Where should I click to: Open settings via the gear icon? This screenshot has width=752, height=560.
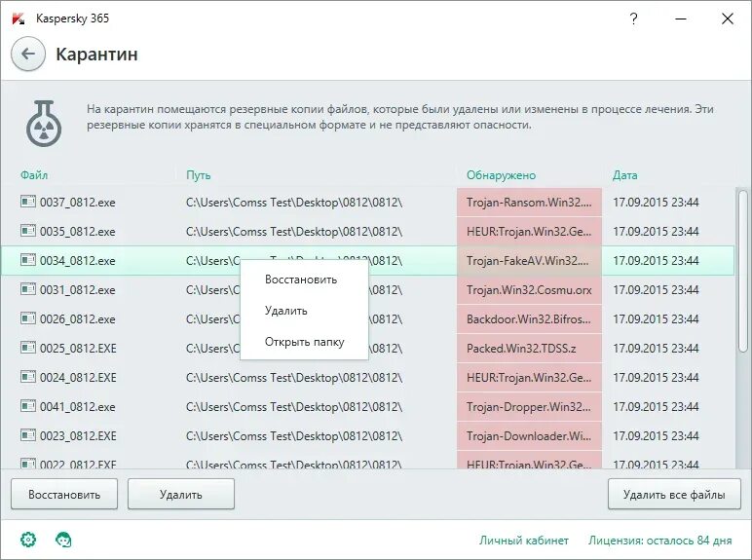coord(28,539)
